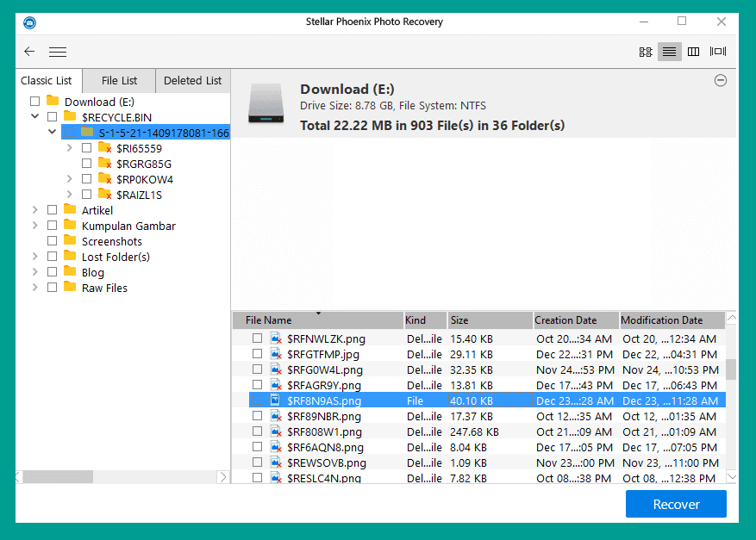This screenshot has height=540, width=756.
Task: Tick the checkbox for $RFG0W4L.png
Action: click(x=258, y=369)
